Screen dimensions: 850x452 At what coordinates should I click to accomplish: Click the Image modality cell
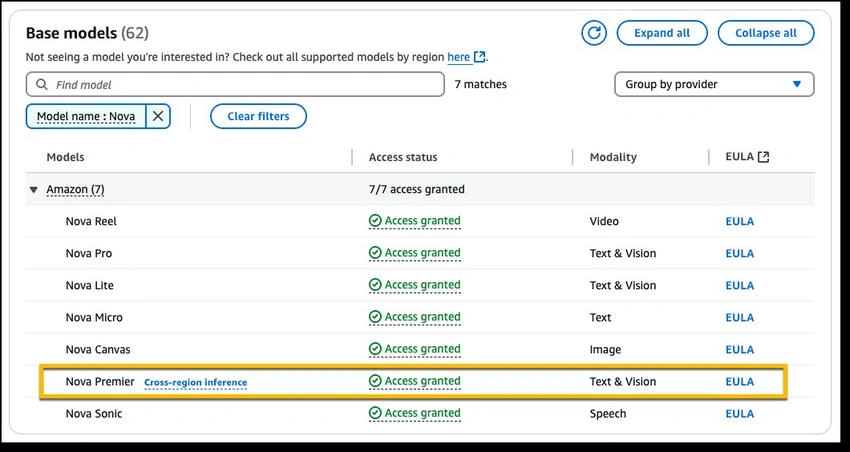[x=605, y=350]
